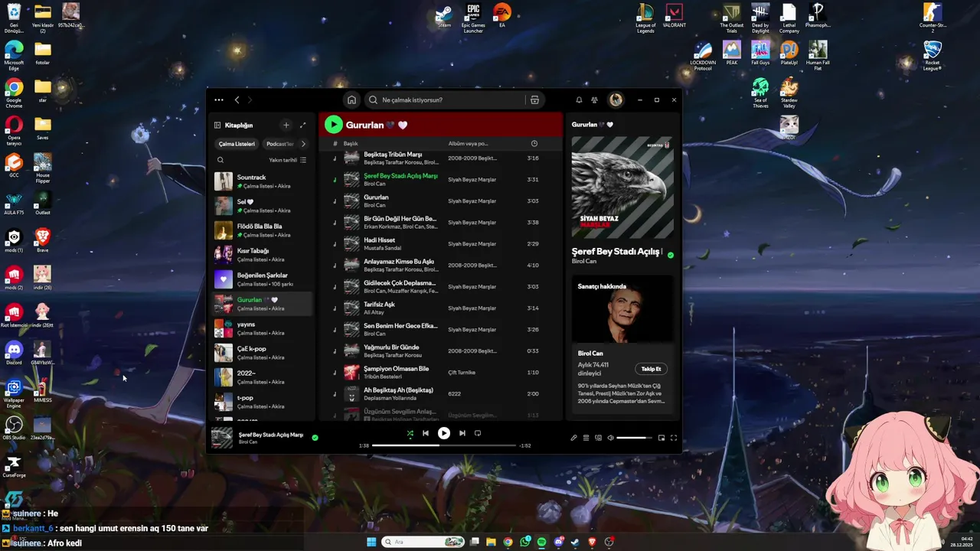Open artist link Ali Altay

tap(374, 313)
